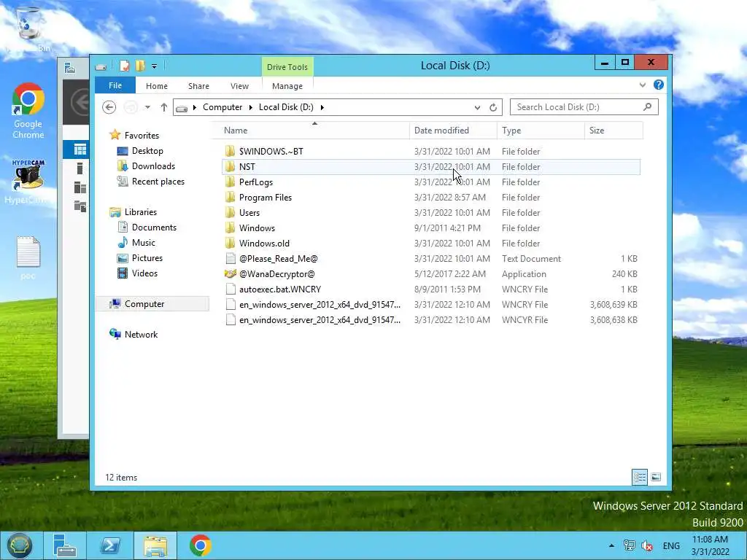Select Computer in the navigation pane
The image size is (747, 560).
pyautogui.click(x=144, y=304)
